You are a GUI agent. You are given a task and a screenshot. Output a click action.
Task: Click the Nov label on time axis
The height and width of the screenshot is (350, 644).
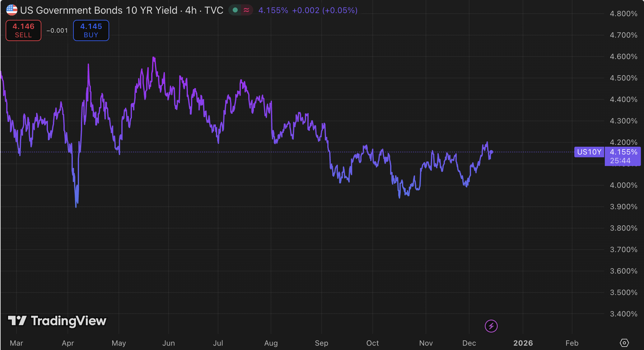(x=426, y=343)
